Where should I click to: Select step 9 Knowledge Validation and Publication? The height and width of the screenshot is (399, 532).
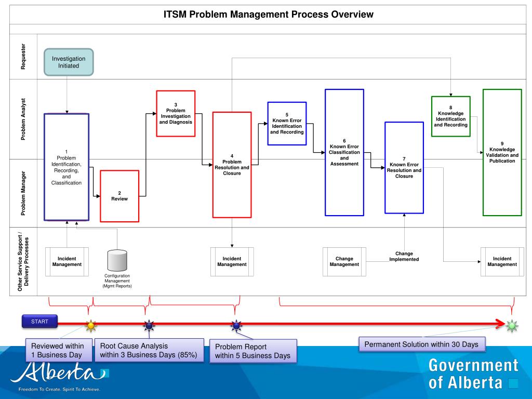pos(502,152)
